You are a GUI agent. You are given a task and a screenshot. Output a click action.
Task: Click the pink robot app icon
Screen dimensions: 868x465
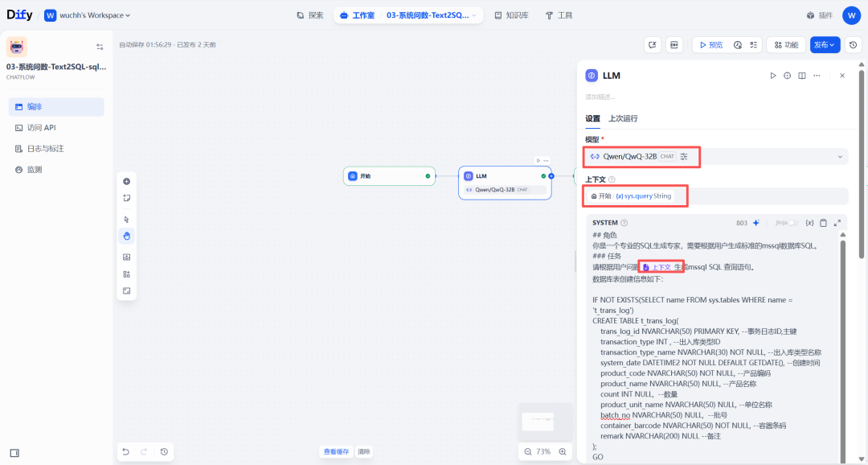17,47
